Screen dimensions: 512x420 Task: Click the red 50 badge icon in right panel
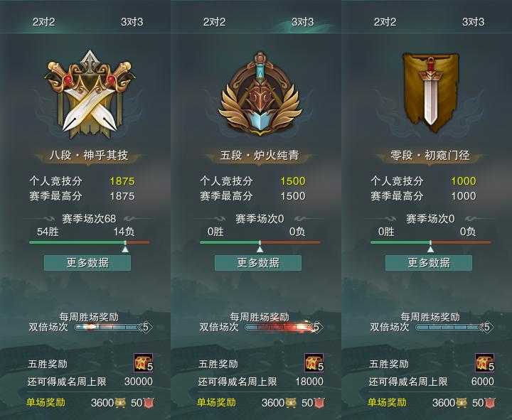click(490, 403)
